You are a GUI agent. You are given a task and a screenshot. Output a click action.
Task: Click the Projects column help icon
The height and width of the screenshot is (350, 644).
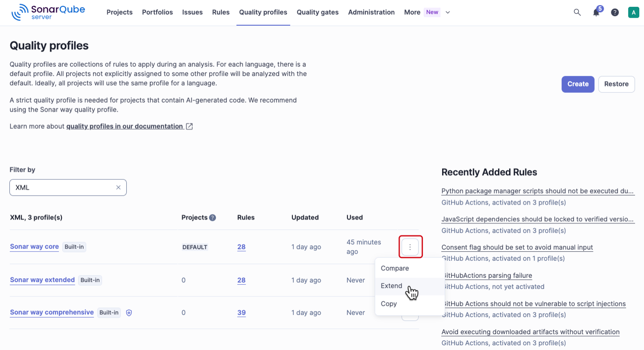(x=213, y=218)
